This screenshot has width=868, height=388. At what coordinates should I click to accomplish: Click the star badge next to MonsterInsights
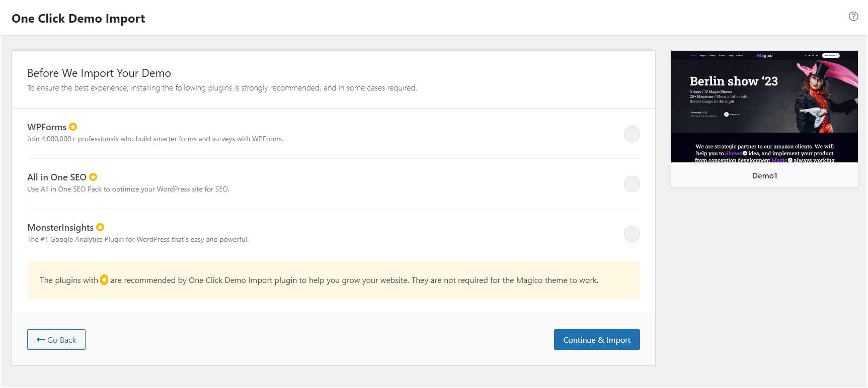(x=100, y=227)
